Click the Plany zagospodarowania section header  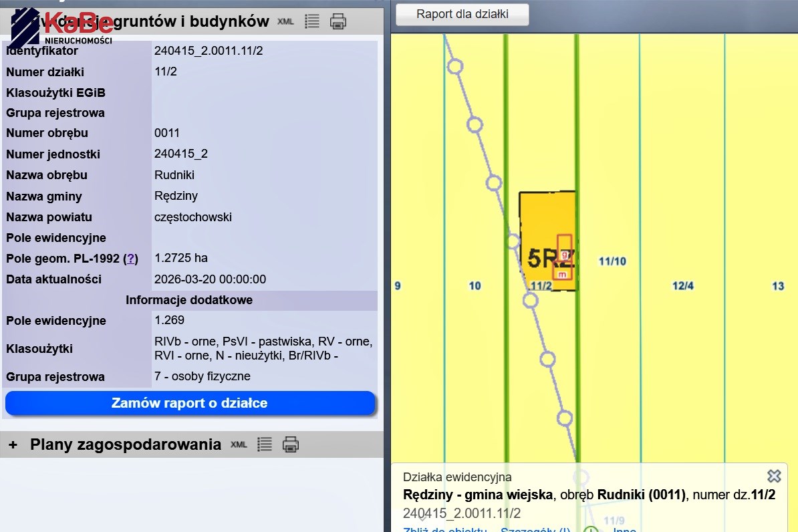pyautogui.click(x=126, y=444)
